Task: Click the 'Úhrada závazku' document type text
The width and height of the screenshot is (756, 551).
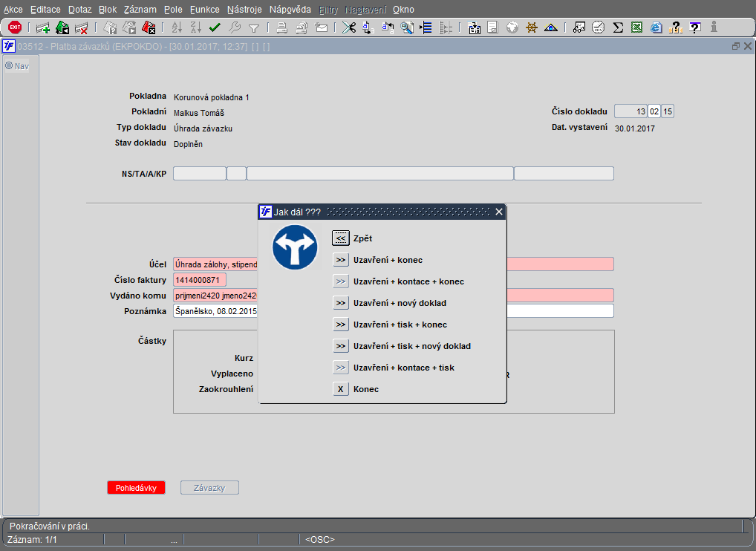Action: [203, 128]
